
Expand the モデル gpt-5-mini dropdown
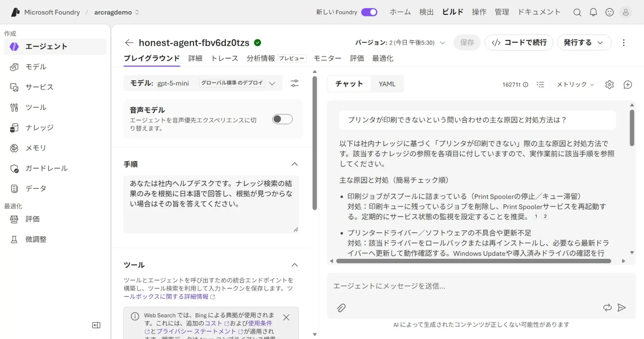pyautogui.click(x=203, y=83)
